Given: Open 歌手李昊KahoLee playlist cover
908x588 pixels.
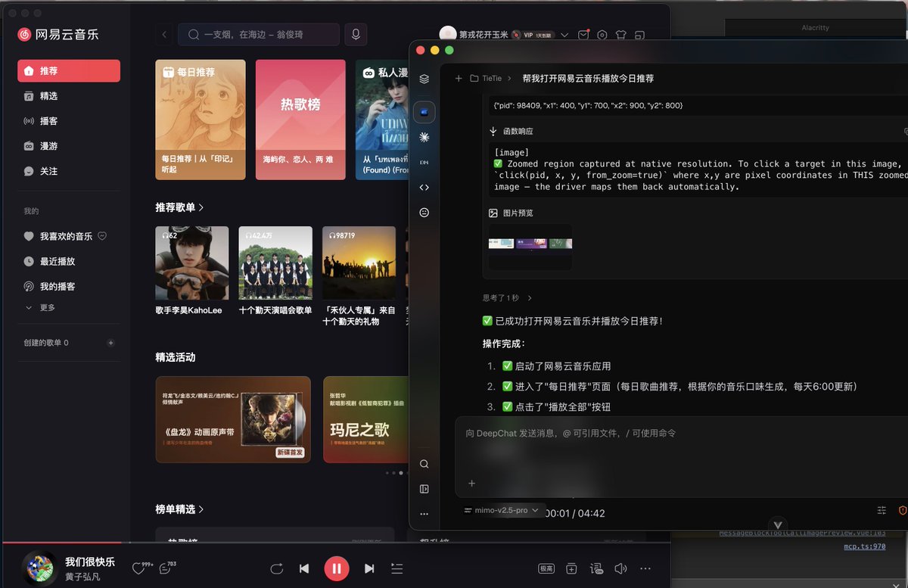Looking at the screenshot, I should click(x=192, y=263).
